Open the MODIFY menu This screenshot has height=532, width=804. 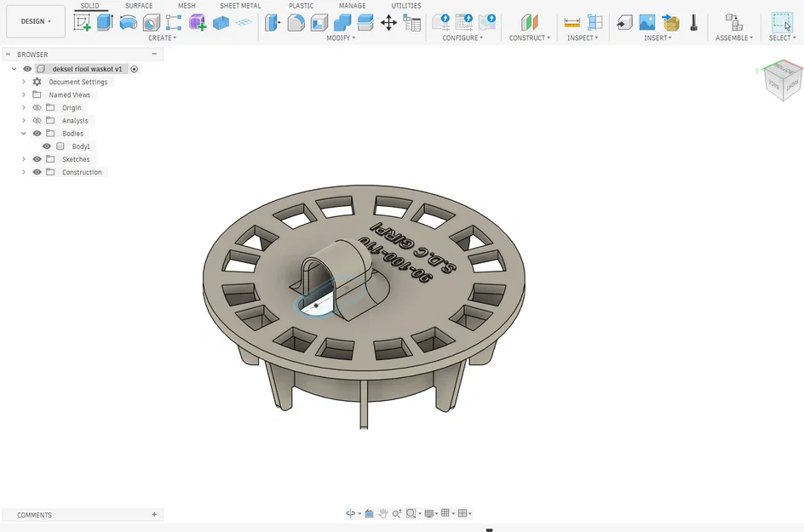pos(341,38)
